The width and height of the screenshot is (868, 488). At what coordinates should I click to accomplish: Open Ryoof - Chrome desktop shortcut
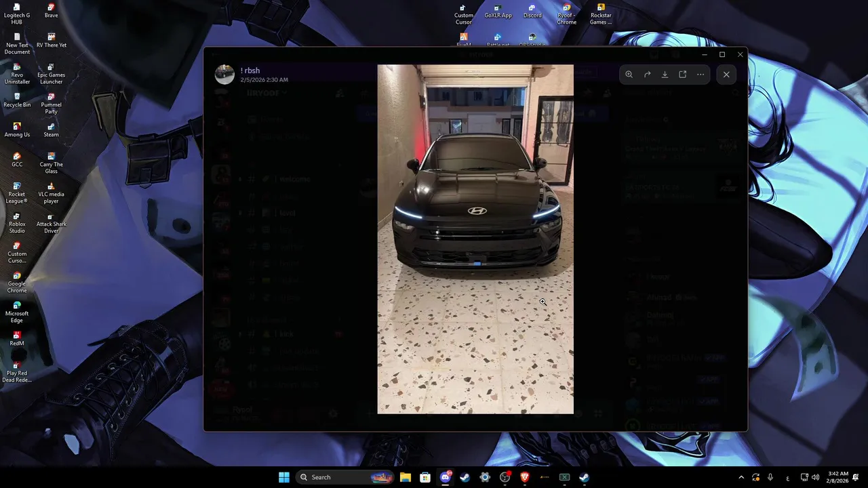click(567, 14)
